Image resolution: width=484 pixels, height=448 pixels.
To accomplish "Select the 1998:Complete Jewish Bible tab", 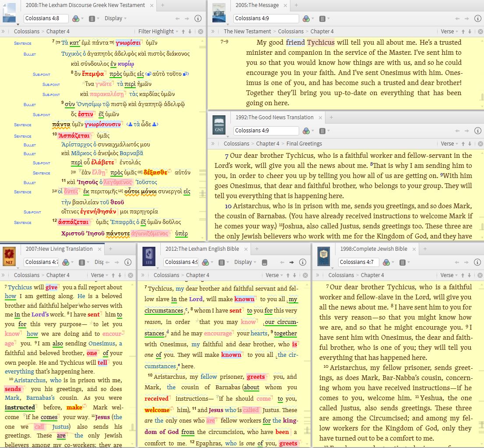I will pyautogui.click(x=374, y=249).
